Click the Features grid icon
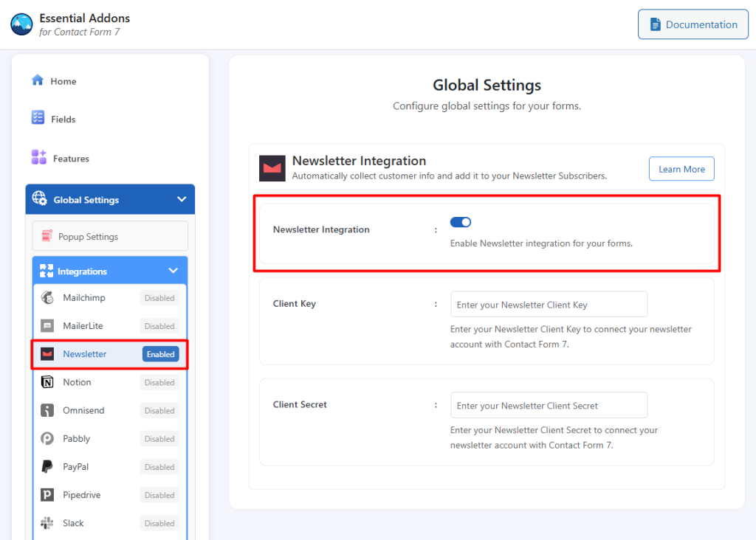756x540 pixels. pos(39,157)
